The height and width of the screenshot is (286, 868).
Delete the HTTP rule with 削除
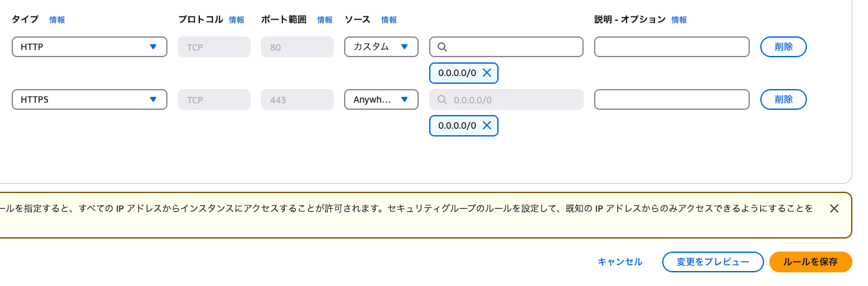pyautogui.click(x=784, y=47)
